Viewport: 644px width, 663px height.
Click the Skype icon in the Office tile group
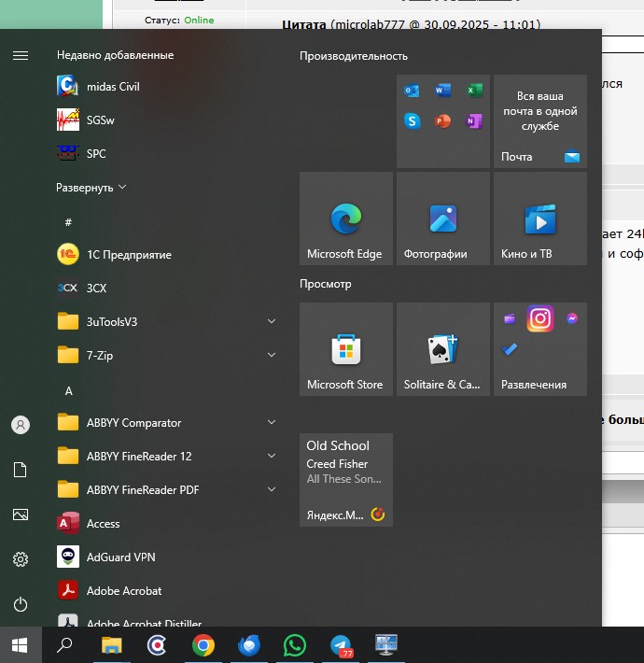click(x=413, y=121)
